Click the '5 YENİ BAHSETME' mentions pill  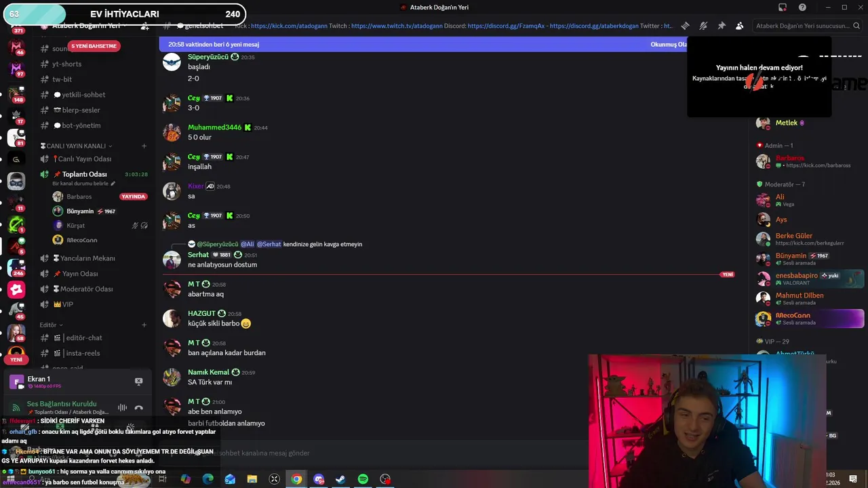click(94, 46)
